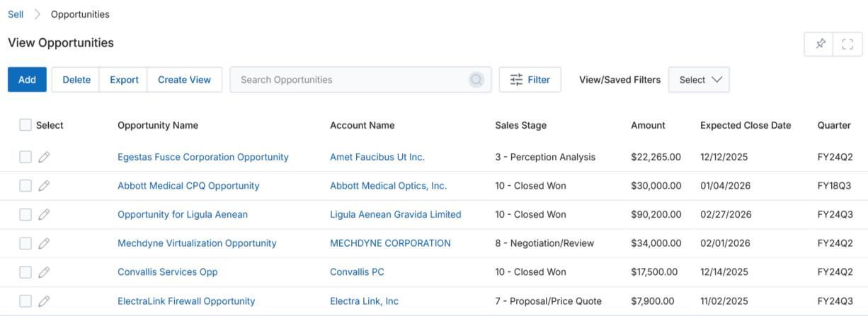This screenshot has height=316, width=868.
Task: Select the $22,265.00 amount cell
Action: 656,157
